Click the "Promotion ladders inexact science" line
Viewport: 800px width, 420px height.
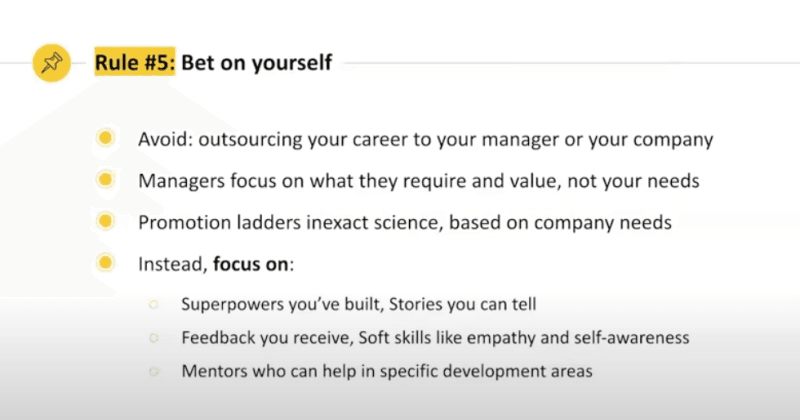(x=300, y=222)
